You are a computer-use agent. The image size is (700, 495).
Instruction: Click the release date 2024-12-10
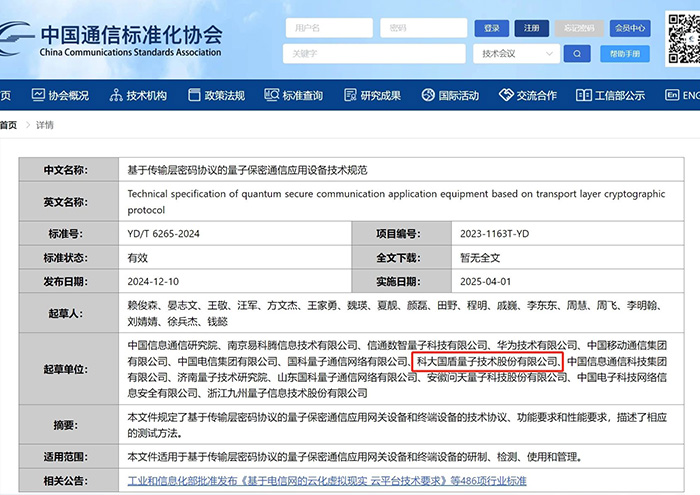[153, 282]
